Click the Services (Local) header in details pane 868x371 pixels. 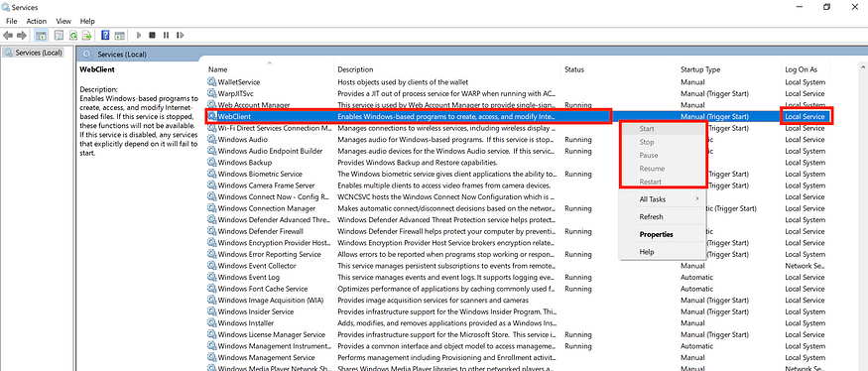coord(122,55)
